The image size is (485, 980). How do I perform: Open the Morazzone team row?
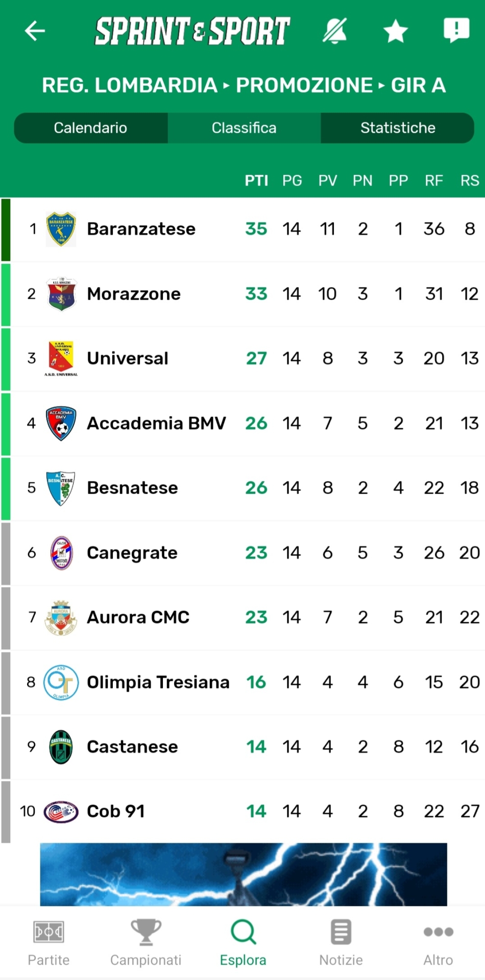coord(134,294)
